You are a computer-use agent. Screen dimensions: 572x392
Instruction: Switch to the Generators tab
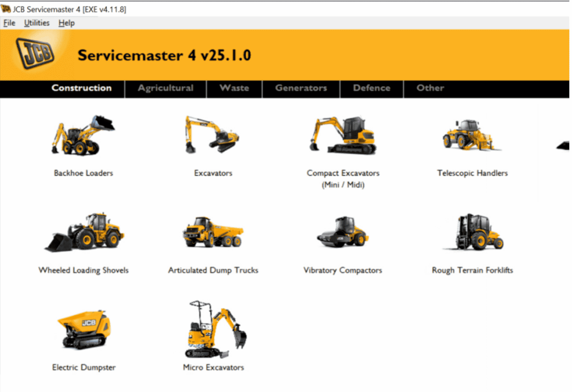[x=301, y=88]
